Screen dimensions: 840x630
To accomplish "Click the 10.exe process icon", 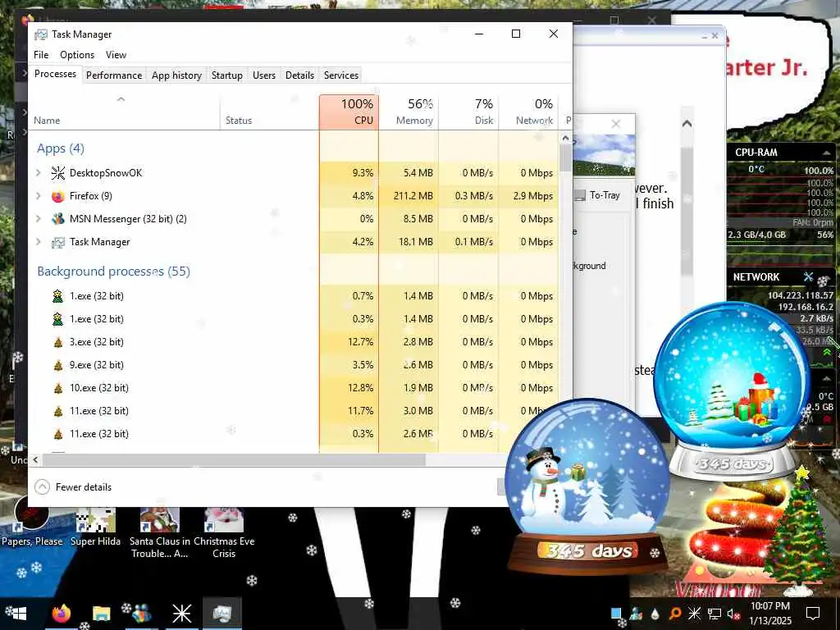I will click(58, 388).
